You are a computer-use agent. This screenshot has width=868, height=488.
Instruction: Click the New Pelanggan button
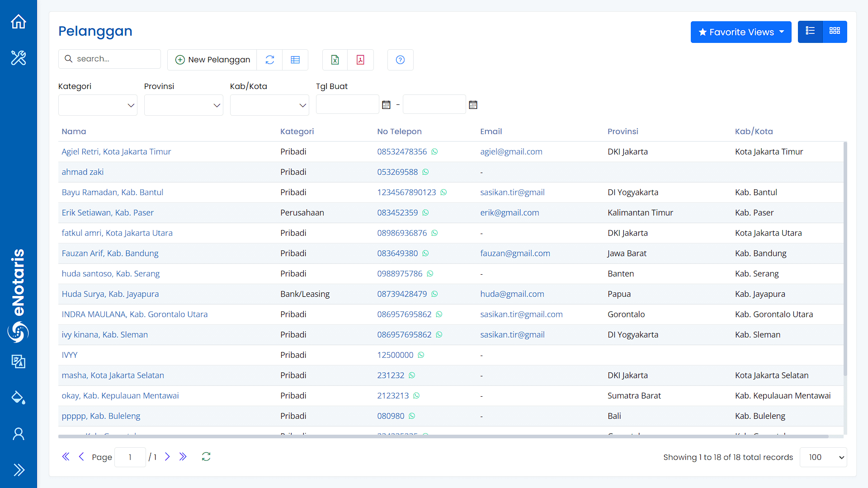point(212,60)
